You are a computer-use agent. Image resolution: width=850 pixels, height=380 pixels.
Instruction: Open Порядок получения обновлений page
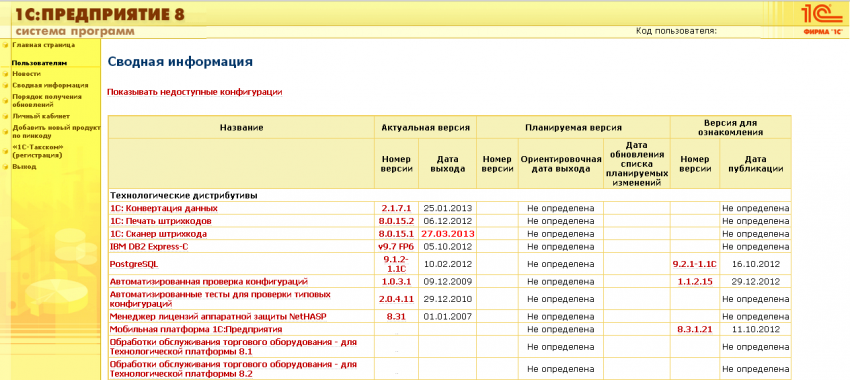coord(47,100)
